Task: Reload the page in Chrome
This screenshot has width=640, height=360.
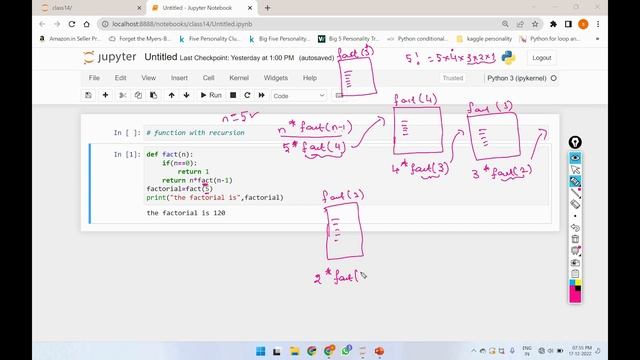Action: coord(72,24)
